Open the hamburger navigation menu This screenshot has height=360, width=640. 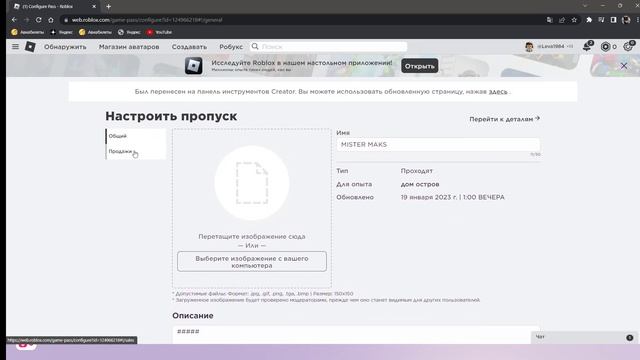point(15,47)
